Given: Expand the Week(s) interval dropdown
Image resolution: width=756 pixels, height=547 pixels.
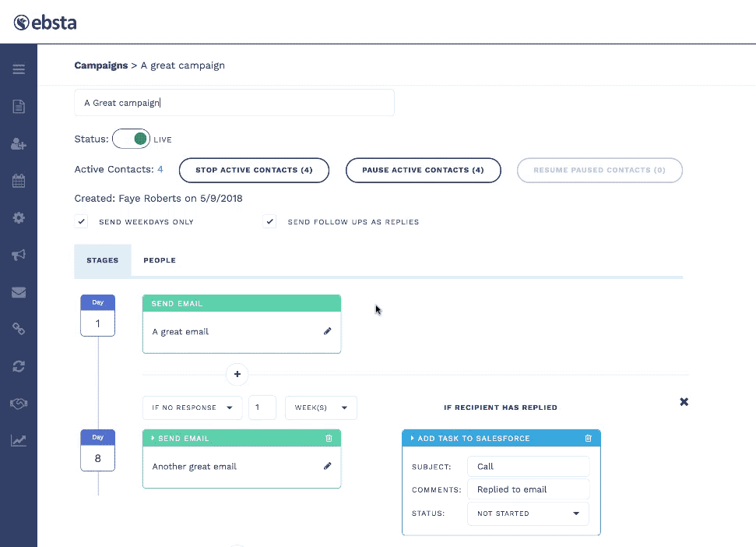Looking at the screenshot, I should [x=321, y=408].
